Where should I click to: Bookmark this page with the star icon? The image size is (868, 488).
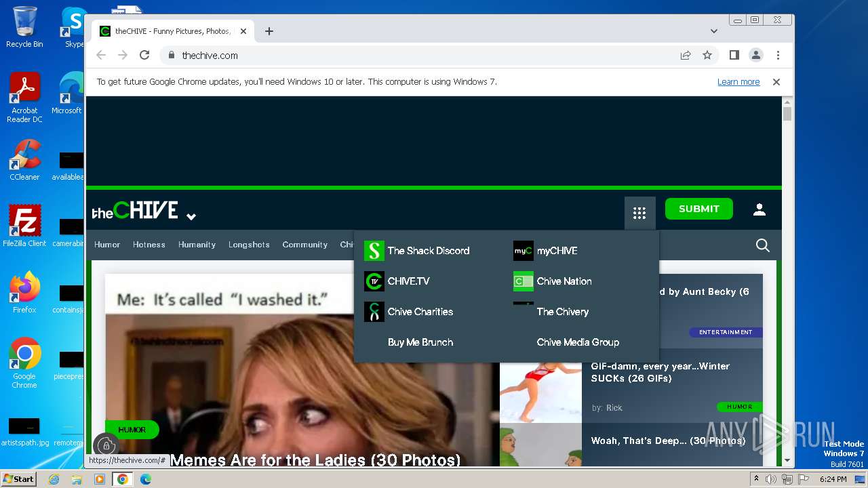pos(707,55)
